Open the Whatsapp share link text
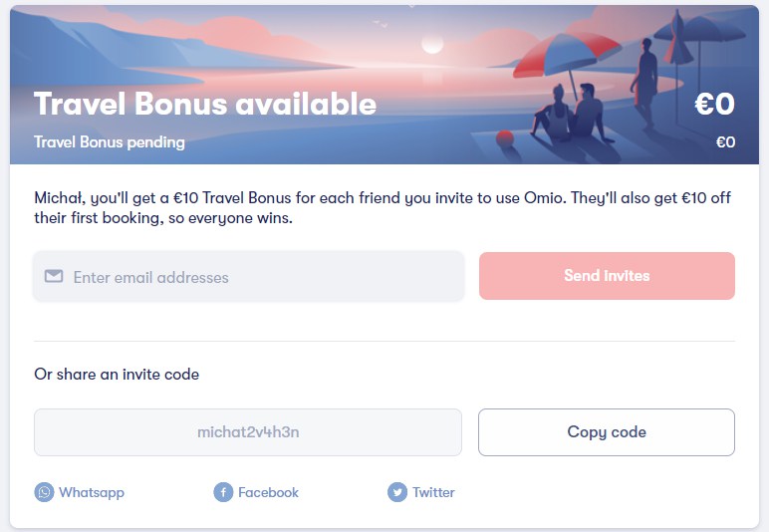This screenshot has height=532, width=769. (x=92, y=492)
